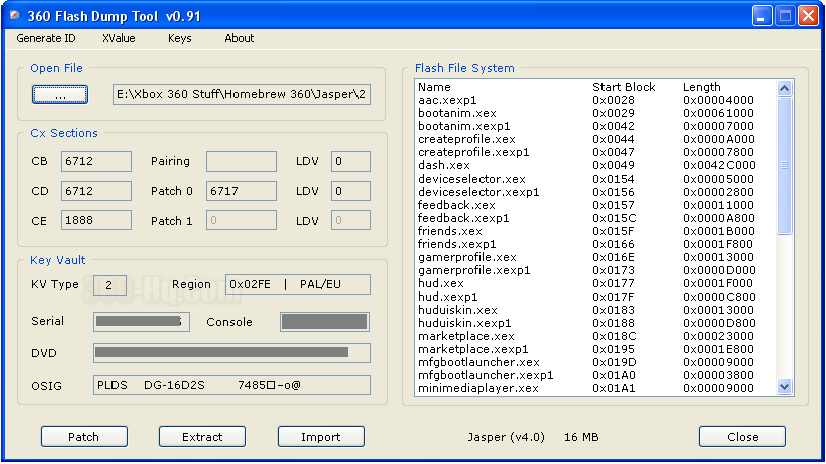Click the Patch button

(x=84, y=437)
